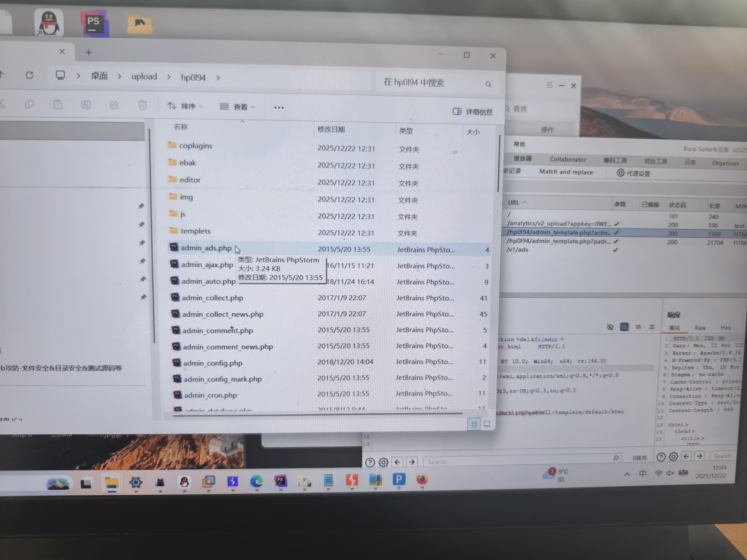Click the delete trash icon in toolbar

point(142,106)
